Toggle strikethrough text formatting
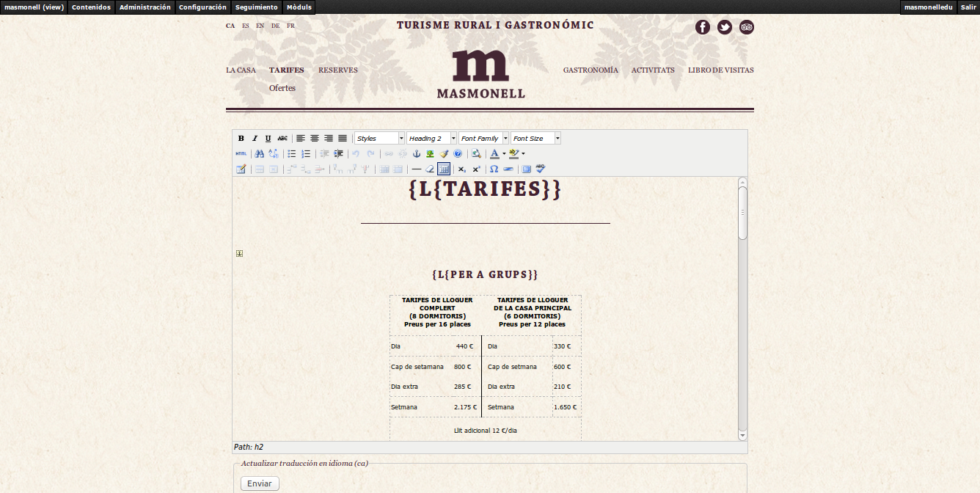 (282, 139)
